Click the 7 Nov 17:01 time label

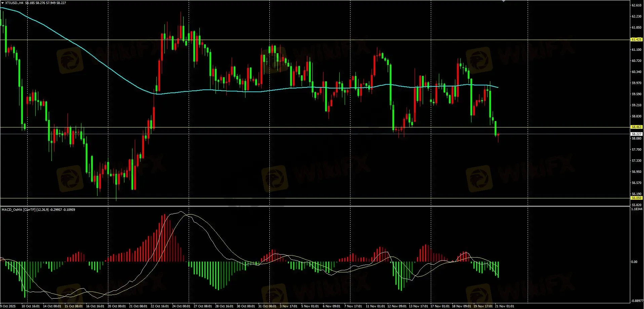coord(353,306)
